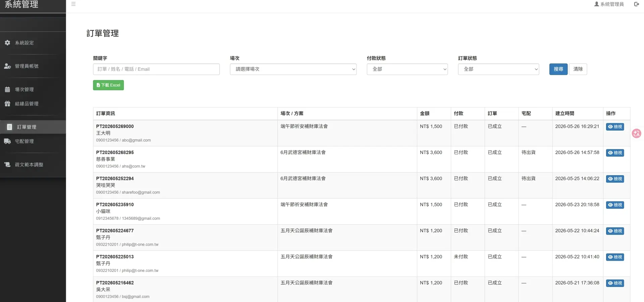Download orders via 下載 Excel button
The width and height of the screenshot is (644, 302).
coord(108,85)
